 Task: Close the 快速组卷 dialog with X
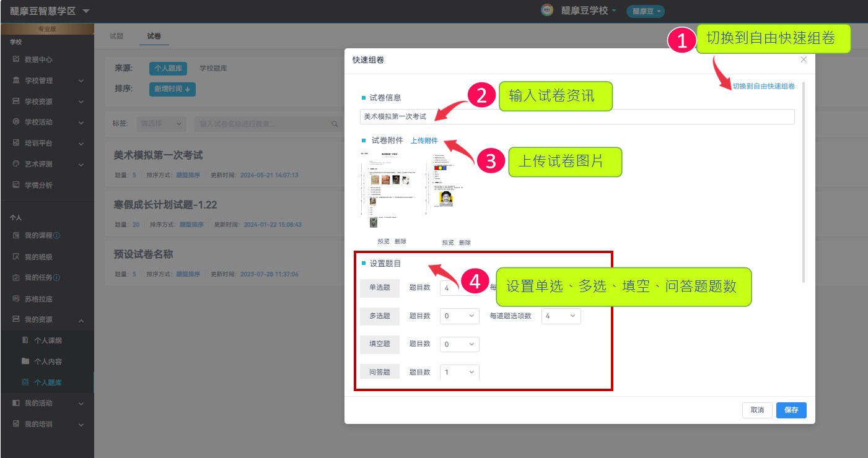pos(804,59)
